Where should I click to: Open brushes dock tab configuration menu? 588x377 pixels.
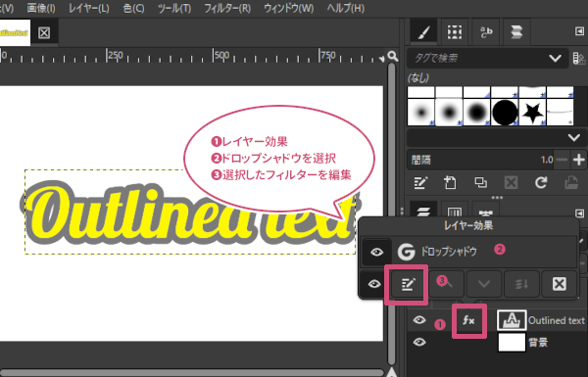click(x=580, y=31)
